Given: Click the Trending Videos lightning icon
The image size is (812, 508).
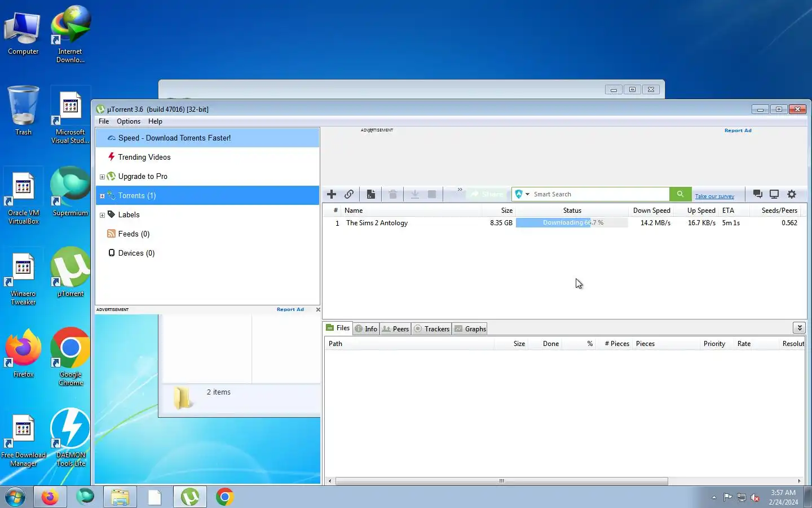Looking at the screenshot, I should pyautogui.click(x=112, y=157).
